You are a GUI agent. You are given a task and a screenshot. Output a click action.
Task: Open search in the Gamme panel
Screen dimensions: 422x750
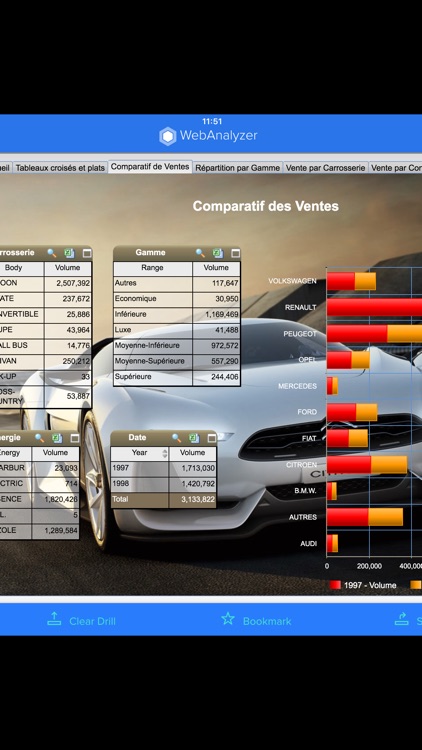pyautogui.click(x=200, y=253)
